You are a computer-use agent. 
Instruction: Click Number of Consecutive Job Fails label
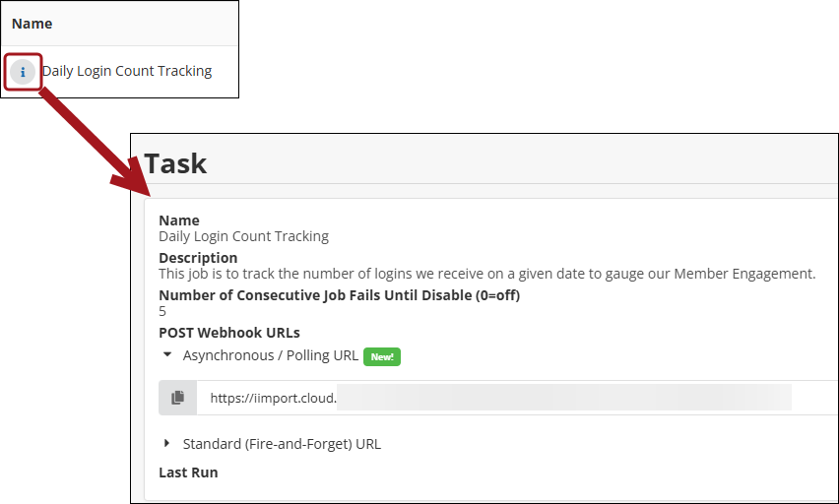tap(339, 295)
